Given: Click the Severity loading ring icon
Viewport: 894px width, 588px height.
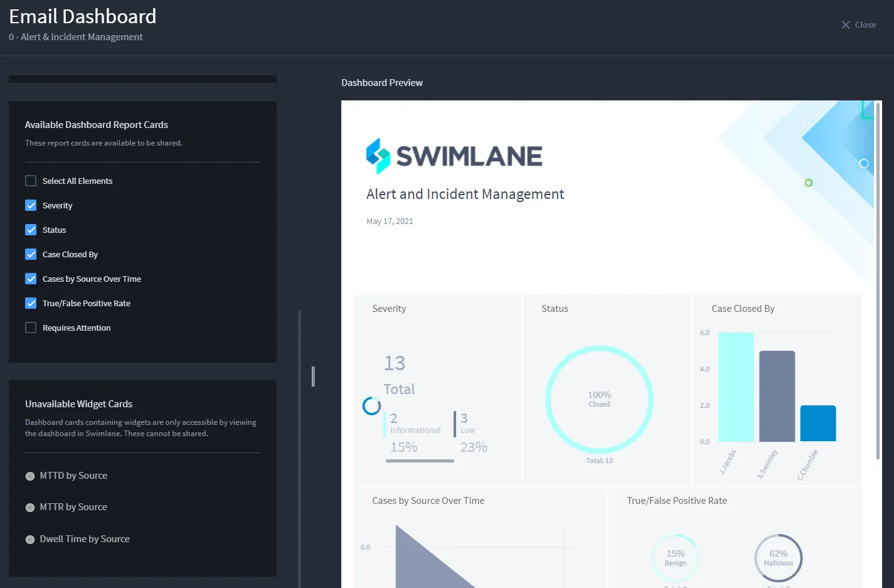Looking at the screenshot, I should (x=371, y=406).
